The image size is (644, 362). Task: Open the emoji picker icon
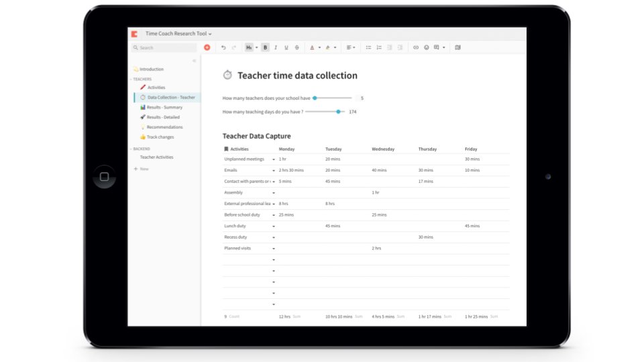pos(427,48)
